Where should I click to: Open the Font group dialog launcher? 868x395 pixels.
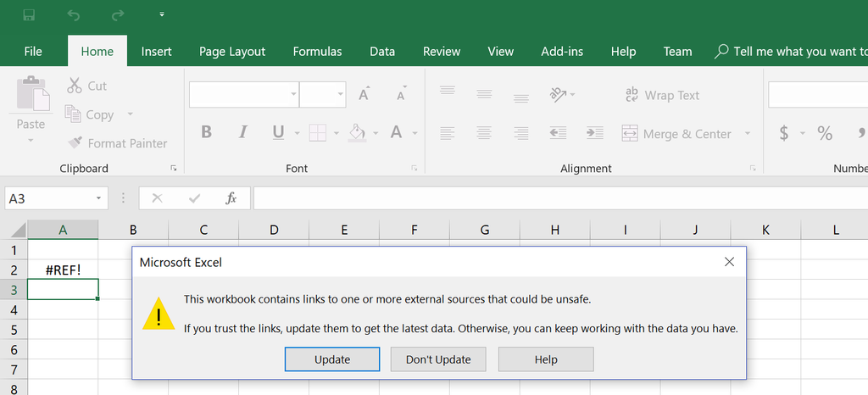415,168
